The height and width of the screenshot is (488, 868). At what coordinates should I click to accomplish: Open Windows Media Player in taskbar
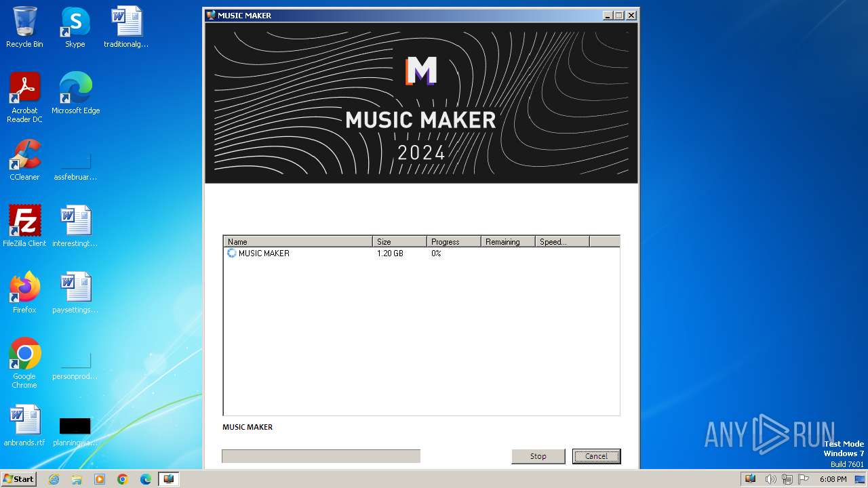tap(100, 479)
